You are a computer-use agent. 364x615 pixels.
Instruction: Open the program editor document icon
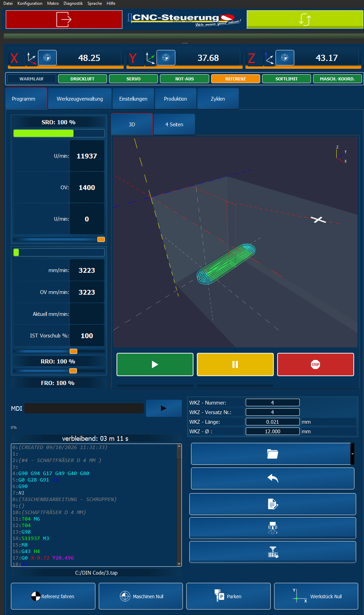[273, 504]
